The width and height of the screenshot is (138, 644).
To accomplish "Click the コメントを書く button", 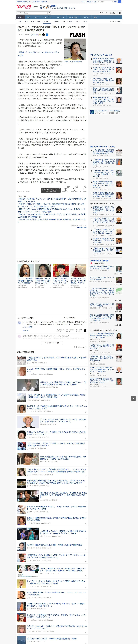I will (x=69, y=317).
